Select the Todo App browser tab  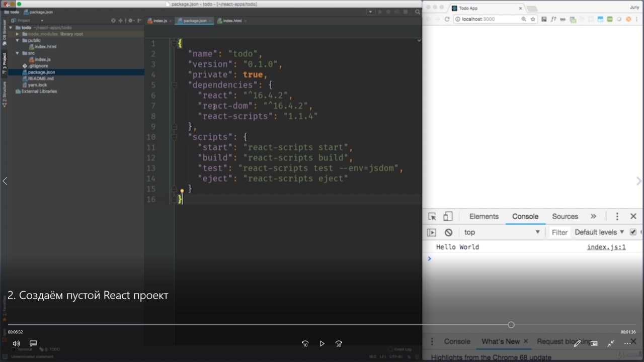(487, 8)
